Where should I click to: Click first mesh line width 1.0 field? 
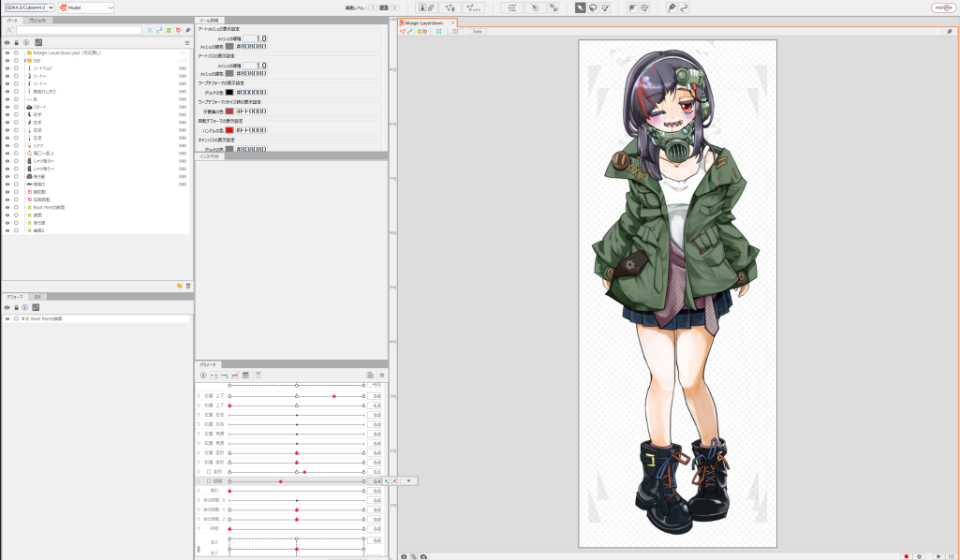(255, 38)
